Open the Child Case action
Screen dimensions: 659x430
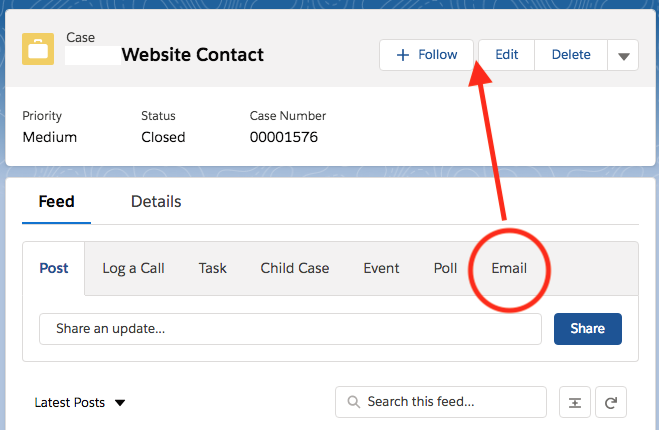pyautogui.click(x=294, y=268)
